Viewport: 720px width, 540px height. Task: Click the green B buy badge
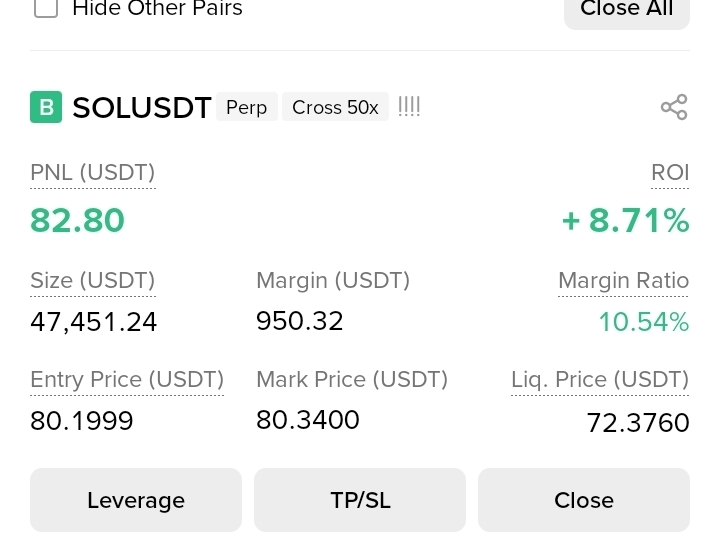(x=46, y=107)
